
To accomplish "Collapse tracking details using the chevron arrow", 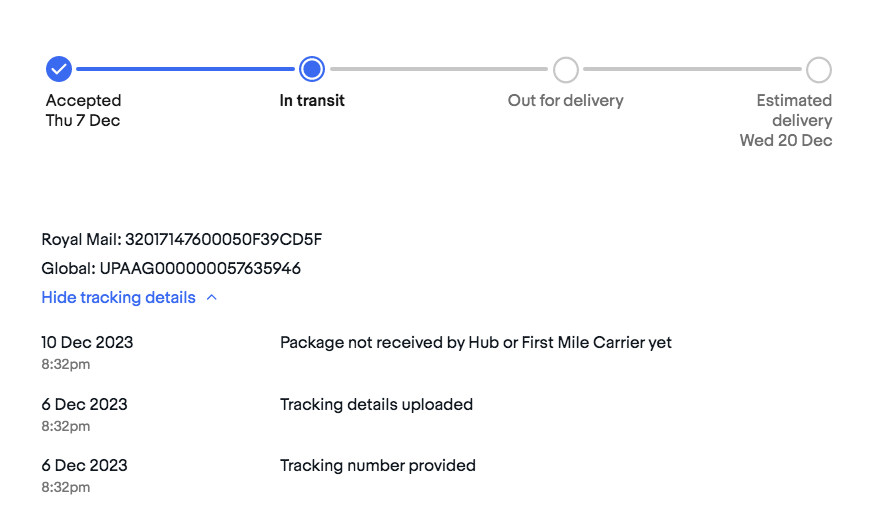I will pyautogui.click(x=211, y=298).
